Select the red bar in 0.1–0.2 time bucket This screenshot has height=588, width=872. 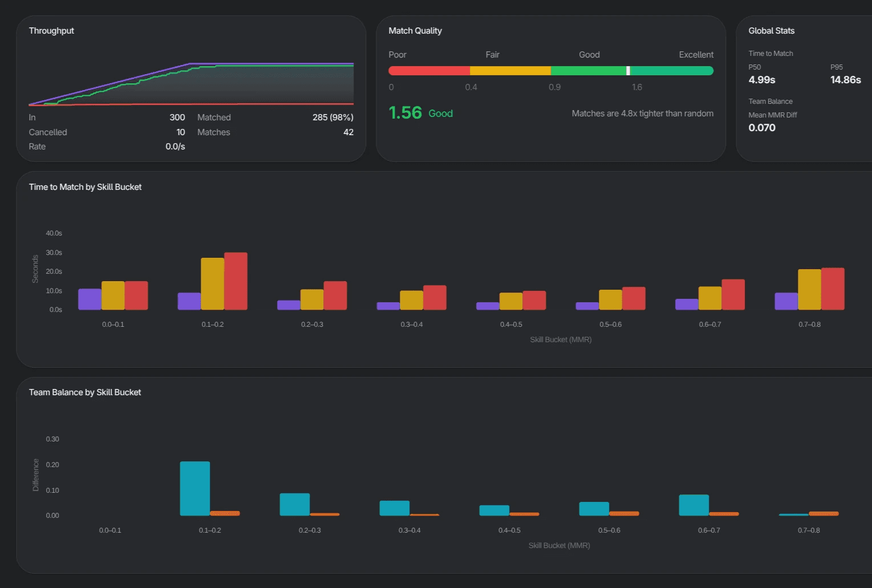pos(236,281)
